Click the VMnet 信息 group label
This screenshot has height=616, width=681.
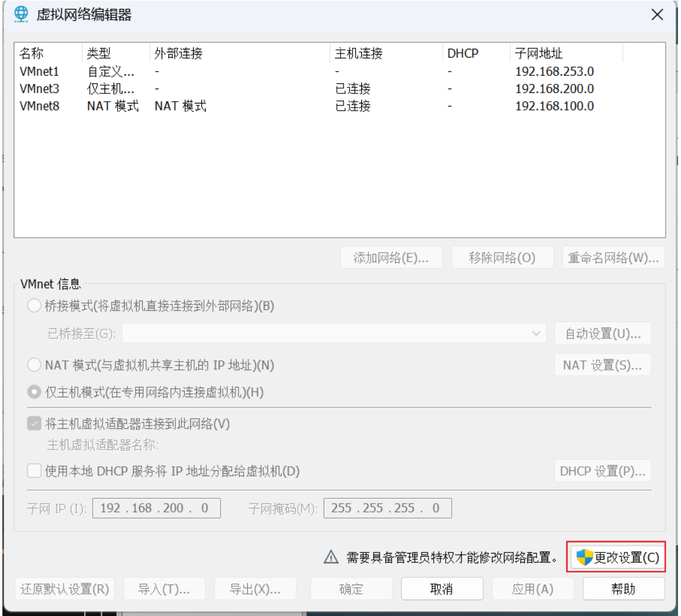pyautogui.click(x=51, y=284)
